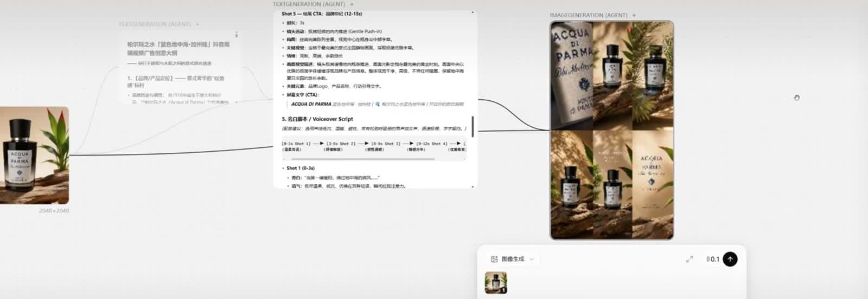The image size is (868, 299).
Task: Click the plus next to the faded left TEXTGENERATION (AGENT) label
Action: tap(197, 24)
